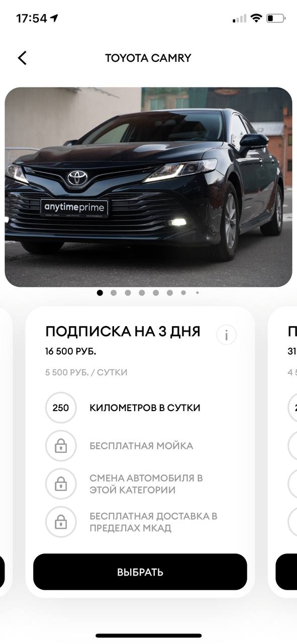Select the first active carousel dot
This screenshot has width=297, height=644.
100,292
